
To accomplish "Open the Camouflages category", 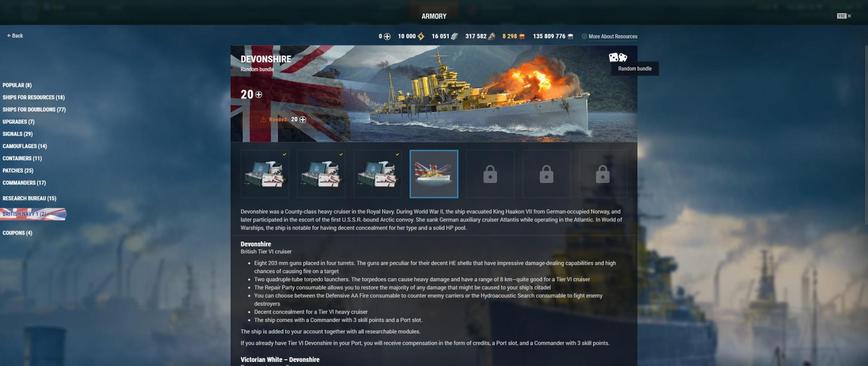I will tap(24, 146).
